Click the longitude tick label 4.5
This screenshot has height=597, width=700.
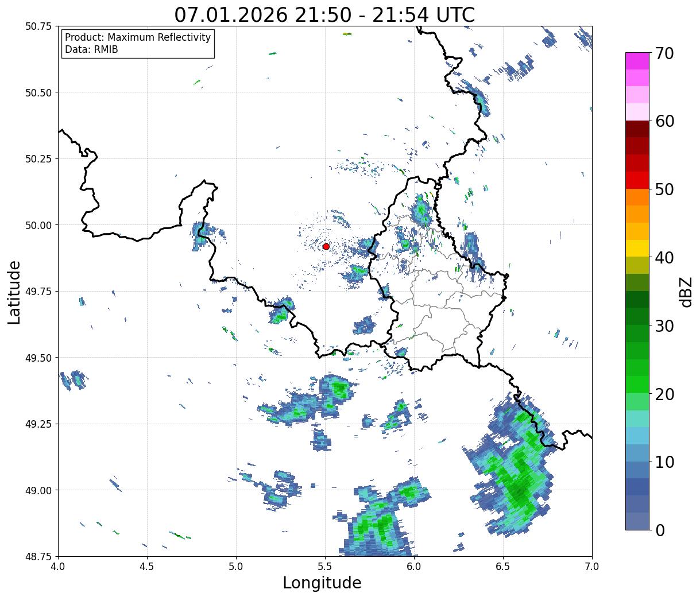[147, 567]
